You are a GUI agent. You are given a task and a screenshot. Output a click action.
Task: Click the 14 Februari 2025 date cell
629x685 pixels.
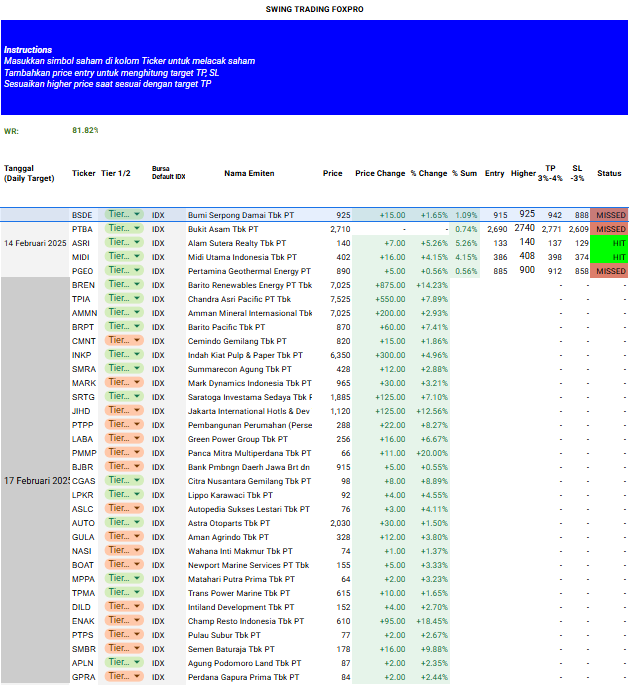(34, 243)
